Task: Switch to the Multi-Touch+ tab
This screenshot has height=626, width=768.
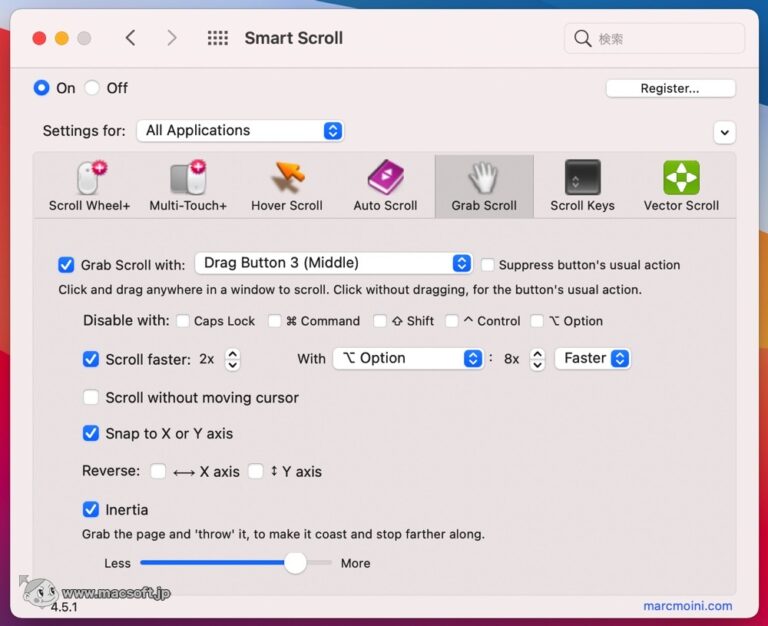Action: (188, 186)
